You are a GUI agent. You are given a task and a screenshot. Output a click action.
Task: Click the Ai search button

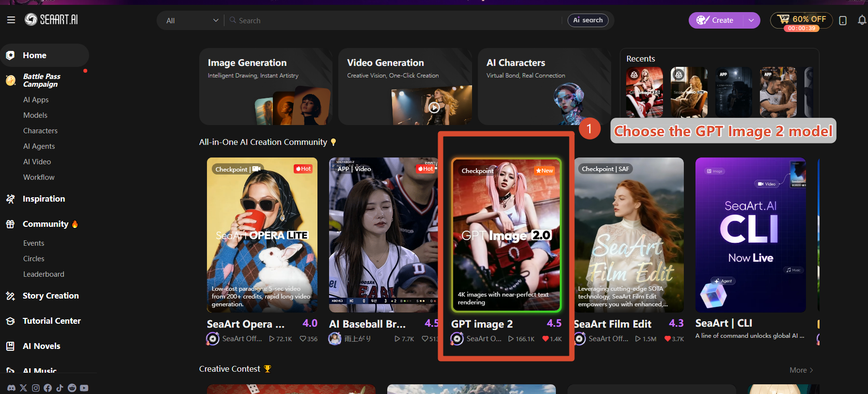[588, 20]
